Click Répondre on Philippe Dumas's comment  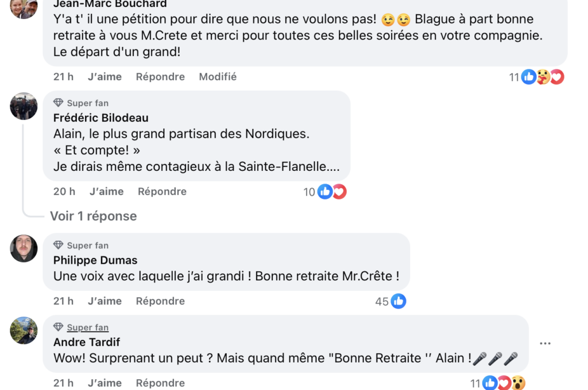pyautogui.click(x=162, y=301)
